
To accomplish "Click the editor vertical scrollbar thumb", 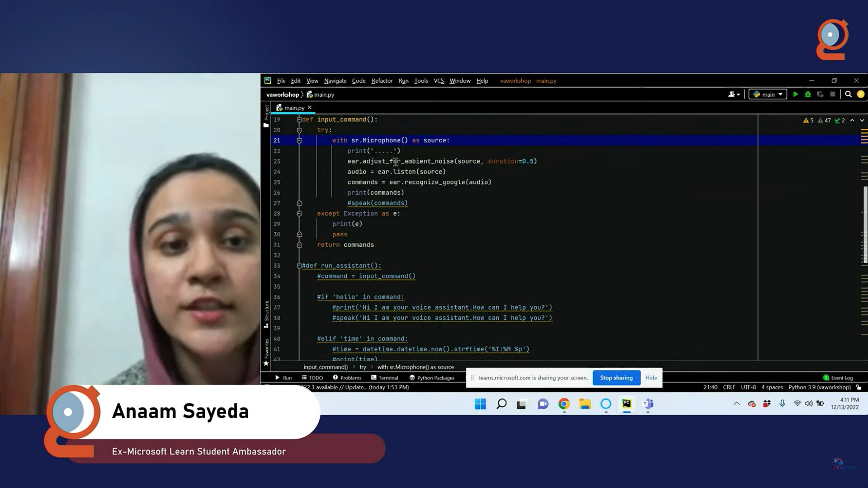I will pos(865,225).
